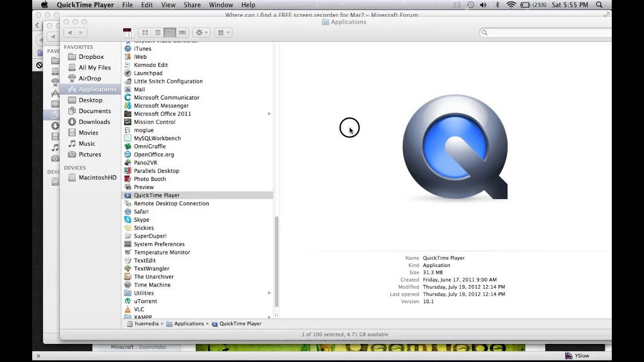Click the Pano2VR icon
Viewport: 644px width, 362px height.
(x=128, y=162)
